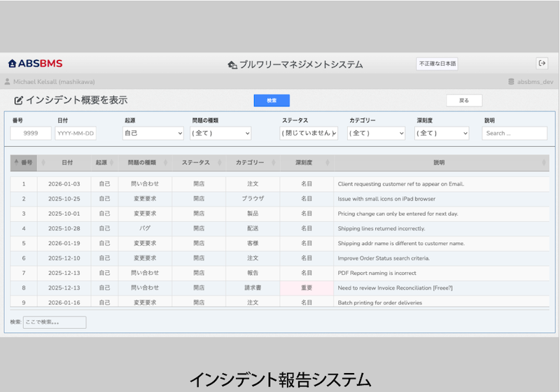Open the 深刻度 filter dropdown
Image resolution: width=560 pixels, height=392 pixels.
tap(442, 133)
